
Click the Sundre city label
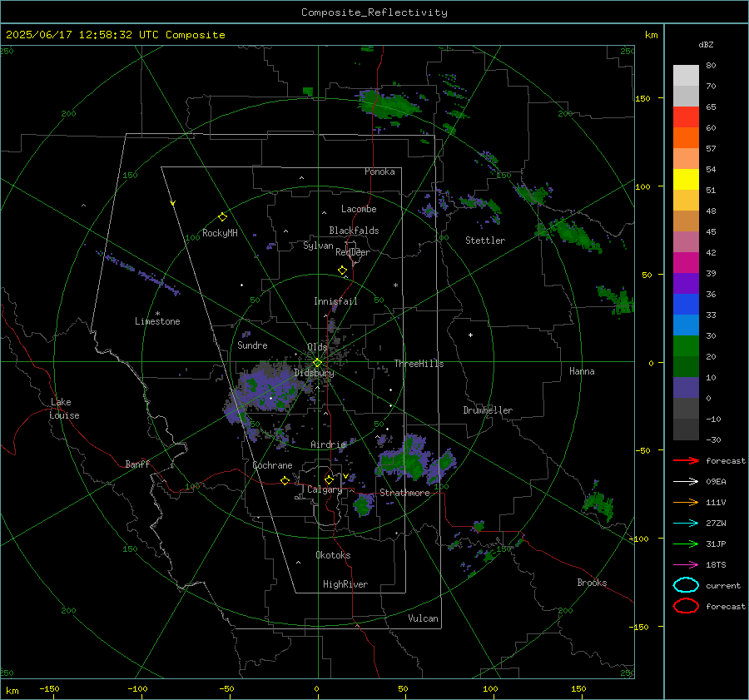252,345
